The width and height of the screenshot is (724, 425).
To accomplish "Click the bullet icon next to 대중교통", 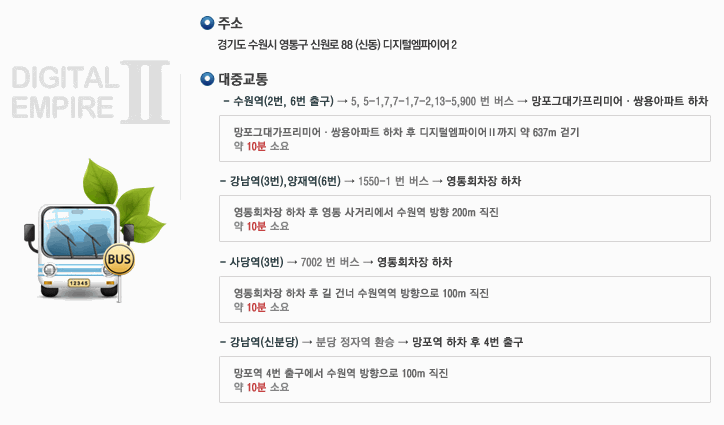I will (x=207, y=79).
